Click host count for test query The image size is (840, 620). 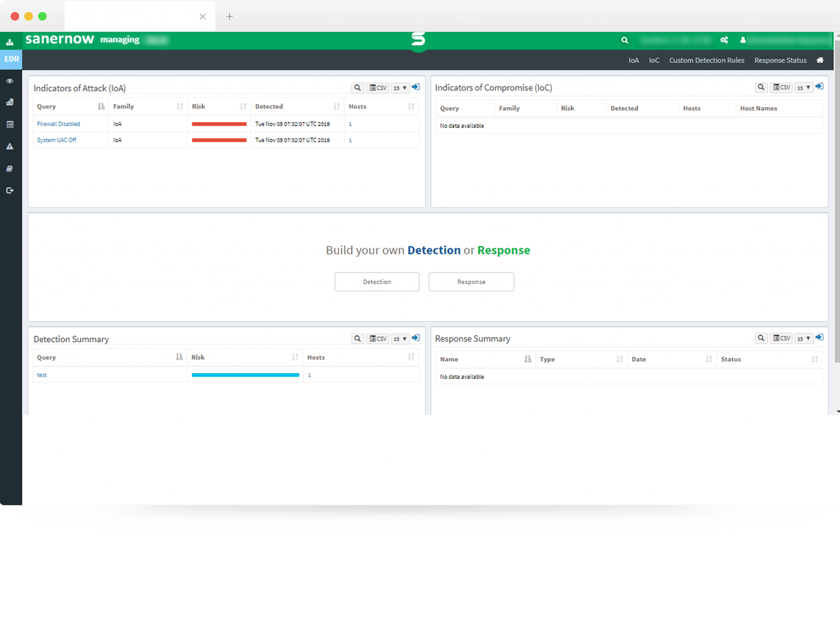309,375
